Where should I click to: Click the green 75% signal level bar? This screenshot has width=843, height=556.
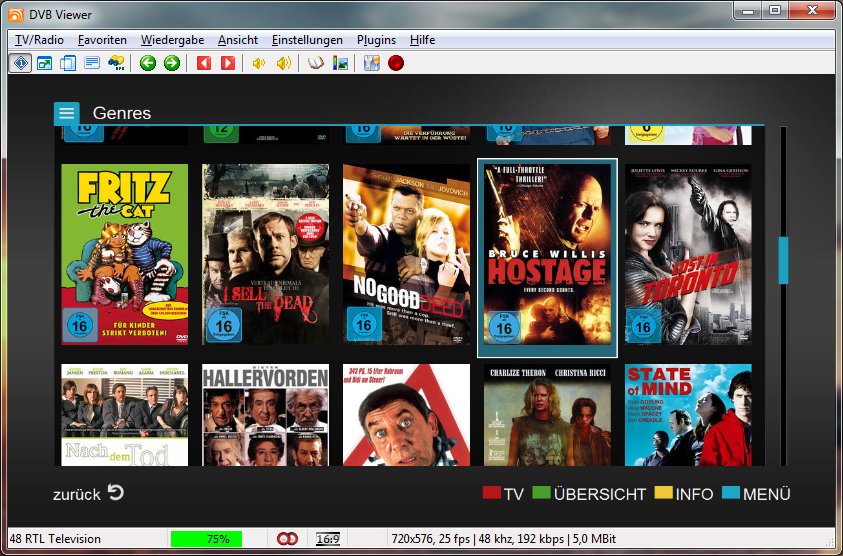click(206, 539)
